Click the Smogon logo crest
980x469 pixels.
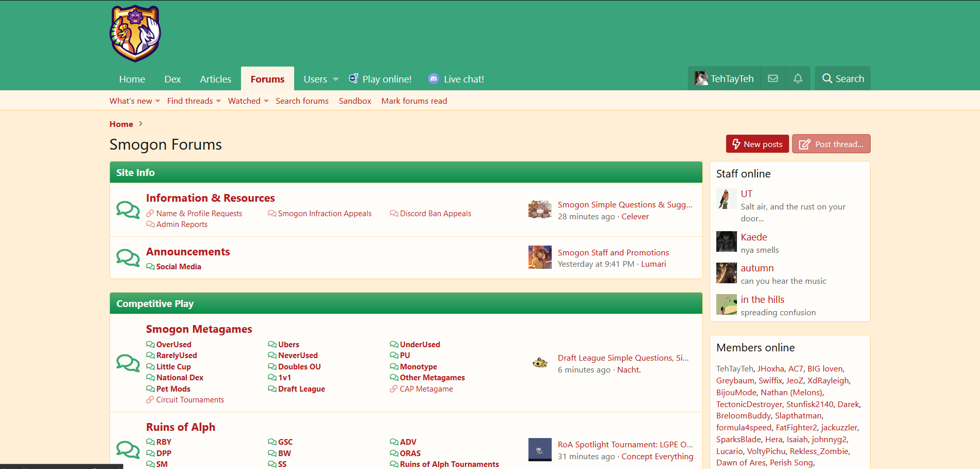point(135,34)
